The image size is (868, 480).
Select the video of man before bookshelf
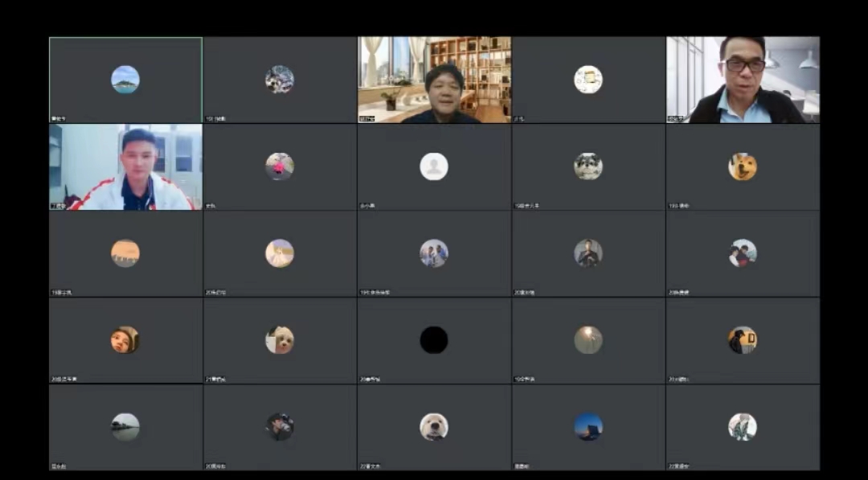[x=434, y=80]
